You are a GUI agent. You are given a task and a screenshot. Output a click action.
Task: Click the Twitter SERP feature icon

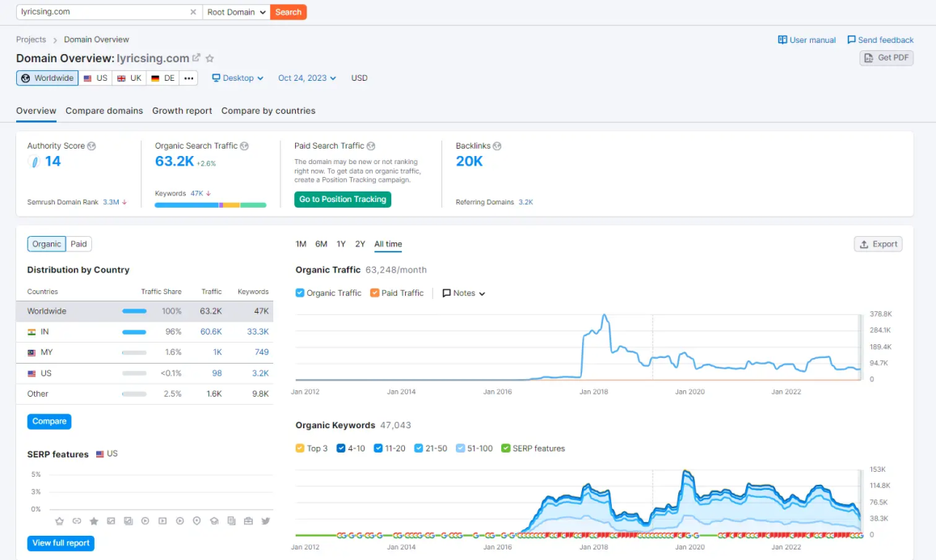click(266, 521)
